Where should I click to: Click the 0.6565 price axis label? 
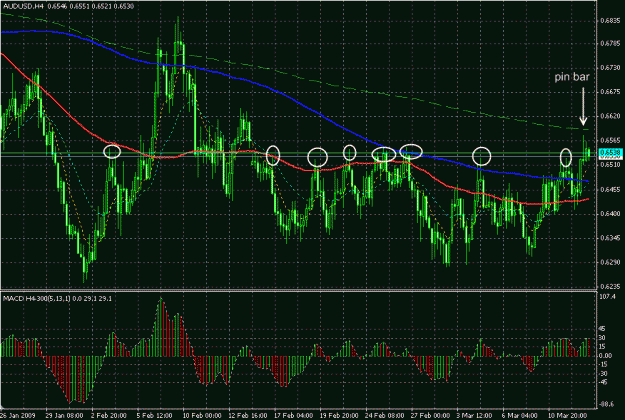click(610, 141)
